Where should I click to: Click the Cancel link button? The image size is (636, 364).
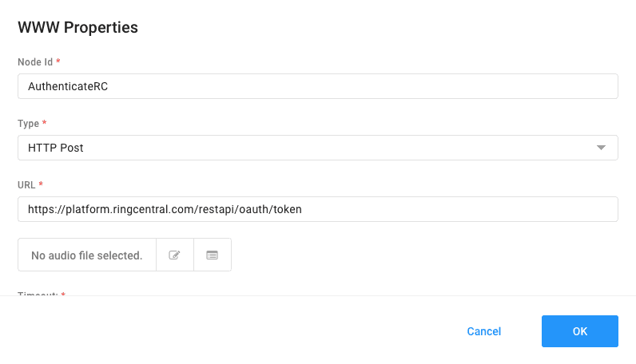(x=483, y=331)
